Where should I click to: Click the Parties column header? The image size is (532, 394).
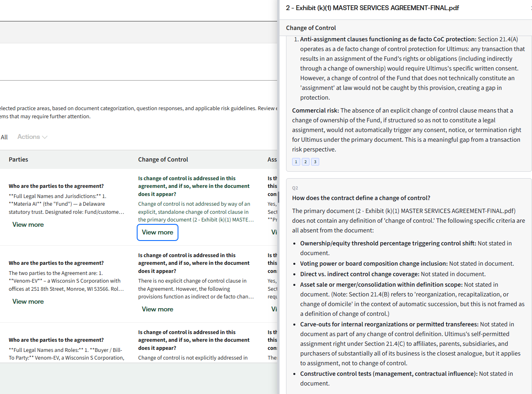point(19,160)
